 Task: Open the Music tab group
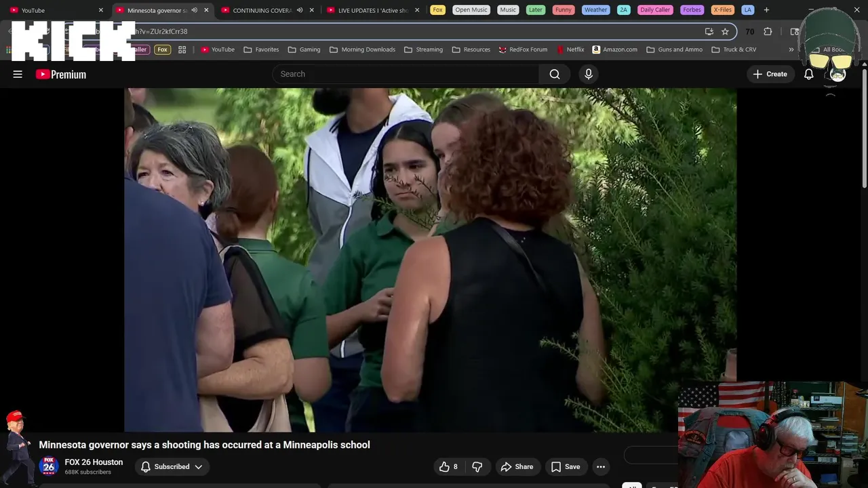tap(508, 10)
